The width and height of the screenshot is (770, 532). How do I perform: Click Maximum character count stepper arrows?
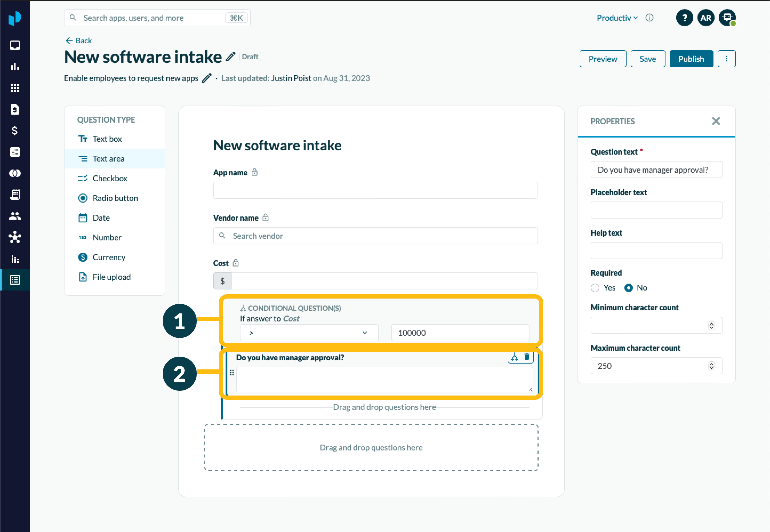711,366
